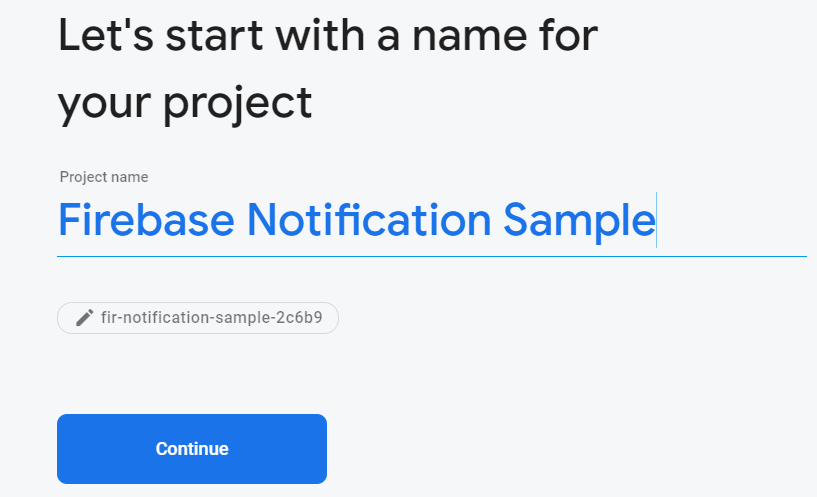Click the blue underline below the project name
The image size is (817, 497).
point(431,256)
